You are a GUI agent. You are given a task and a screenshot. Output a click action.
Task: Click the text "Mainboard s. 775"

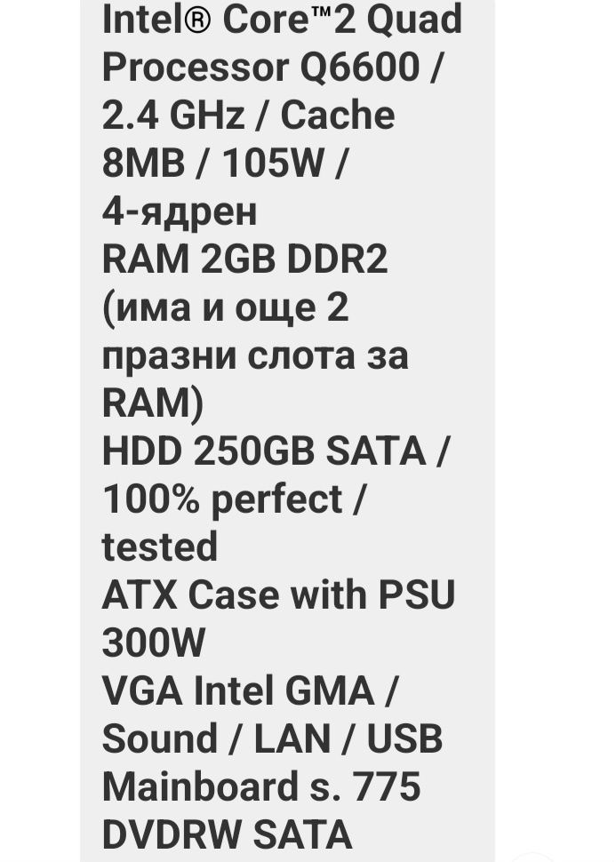click(x=262, y=786)
